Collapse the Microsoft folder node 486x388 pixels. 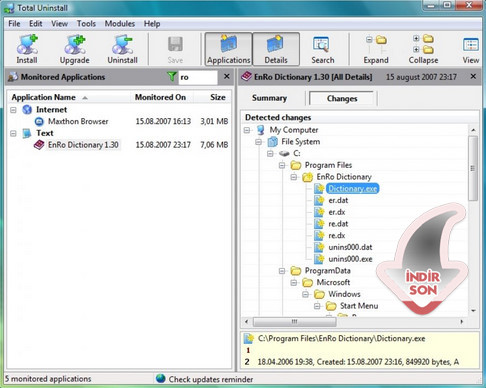[294, 283]
